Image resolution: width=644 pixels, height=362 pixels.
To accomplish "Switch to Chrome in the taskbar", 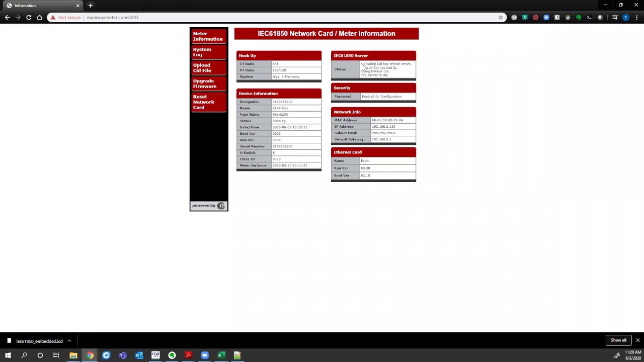I will pos(90,355).
